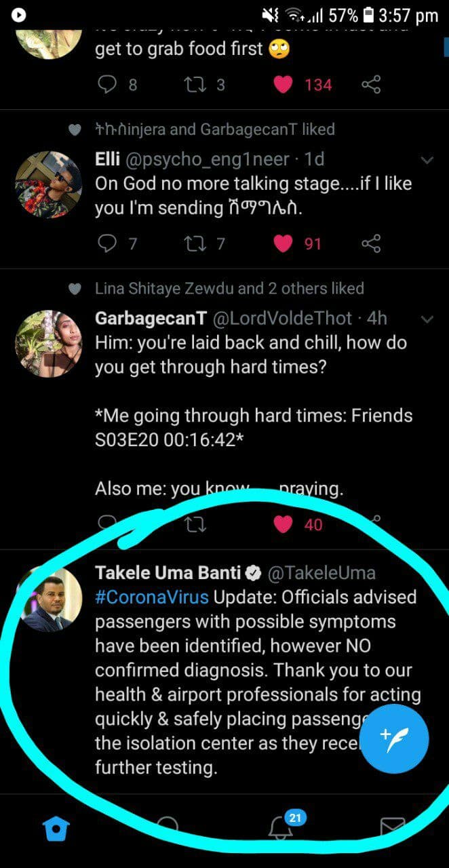Share the tweet with 134 likes
The image size is (449, 868).
pyautogui.click(x=371, y=85)
